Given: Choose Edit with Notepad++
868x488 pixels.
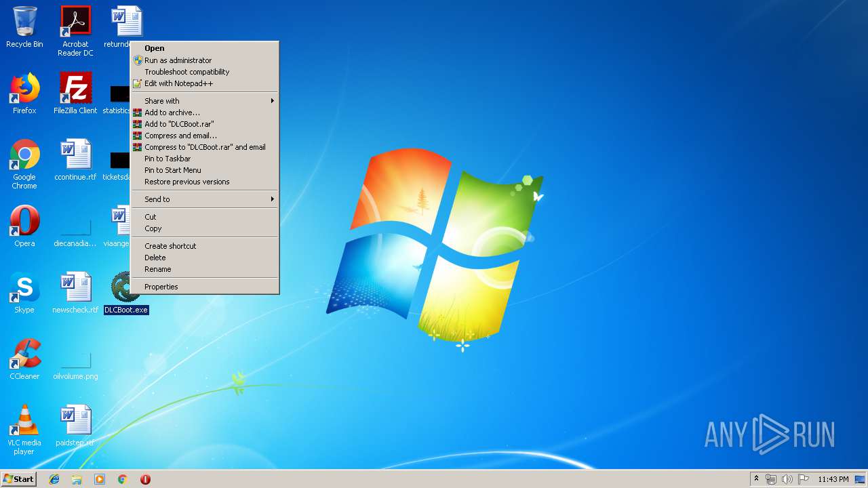Looking at the screenshot, I should (x=205, y=83).
